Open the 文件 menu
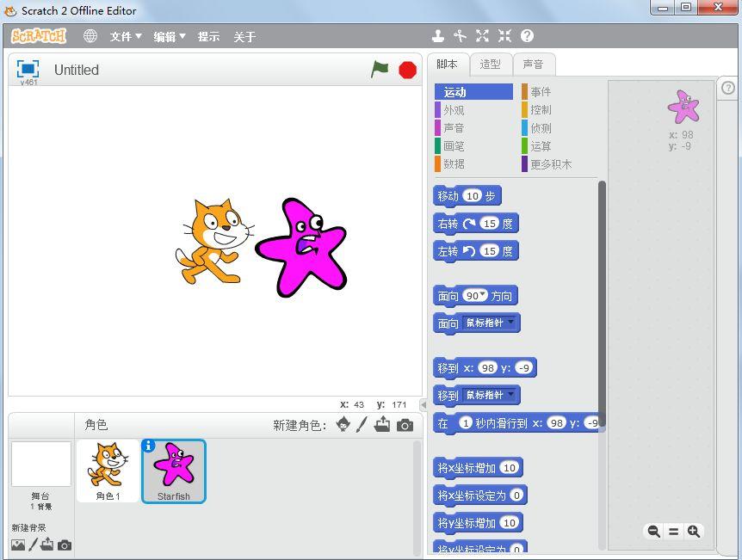Image resolution: width=742 pixels, height=560 pixels. [126, 36]
